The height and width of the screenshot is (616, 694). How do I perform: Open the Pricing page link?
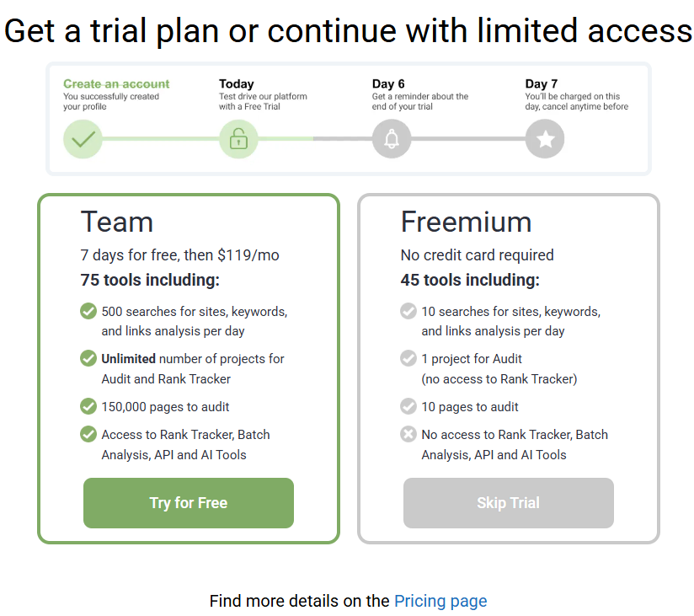(x=440, y=601)
